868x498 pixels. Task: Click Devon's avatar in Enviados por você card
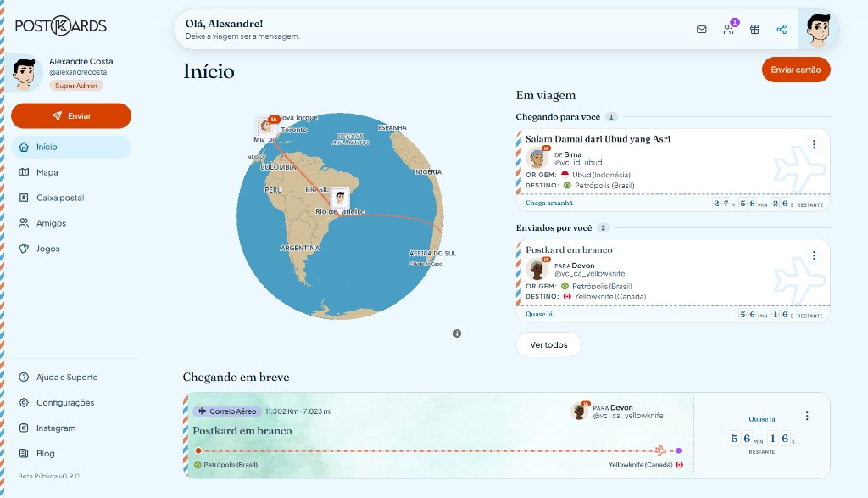[537, 269]
